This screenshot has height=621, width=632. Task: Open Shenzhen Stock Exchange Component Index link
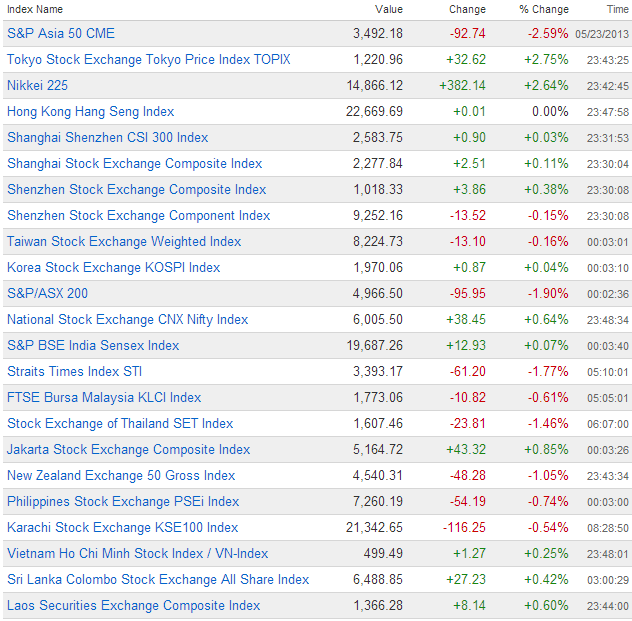coord(139,216)
